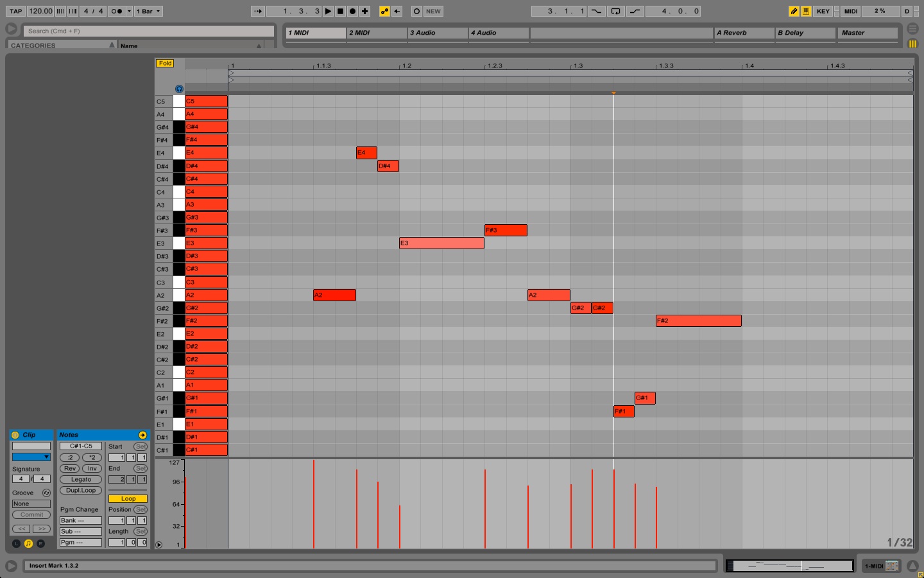
Task: Select the 2 MIDI track header
Action: pos(377,33)
